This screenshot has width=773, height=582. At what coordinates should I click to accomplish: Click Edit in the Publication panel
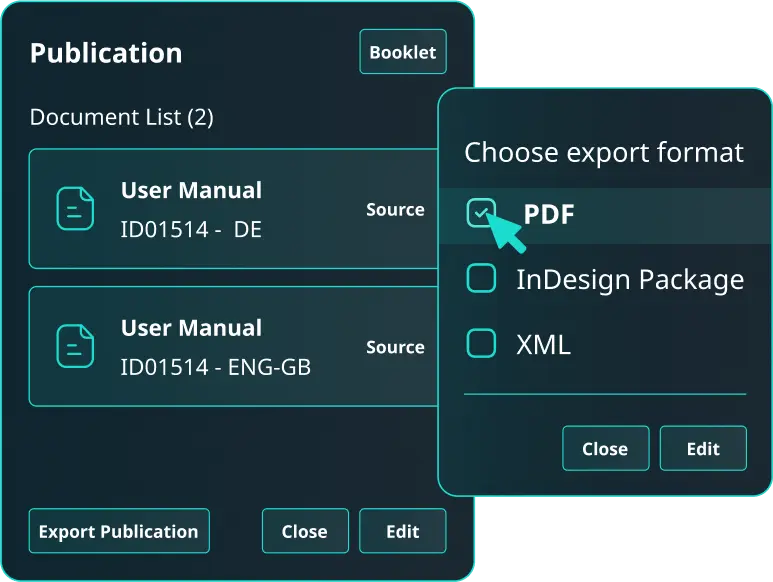click(x=403, y=531)
